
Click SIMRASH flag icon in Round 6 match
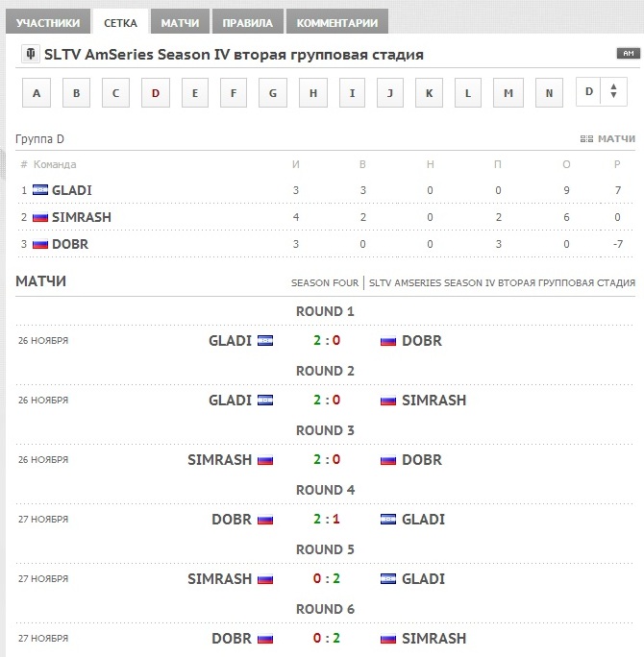tap(387, 639)
